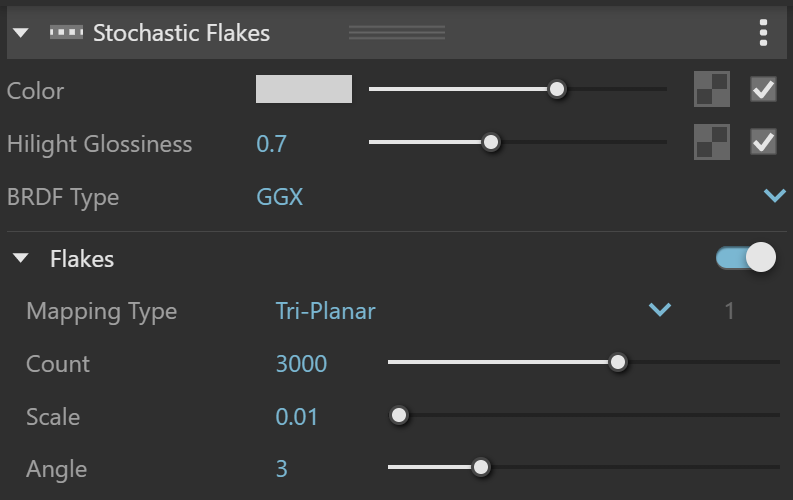Click the Hilight Glossiness texture map icon
The height and width of the screenshot is (500, 793).
(712, 142)
